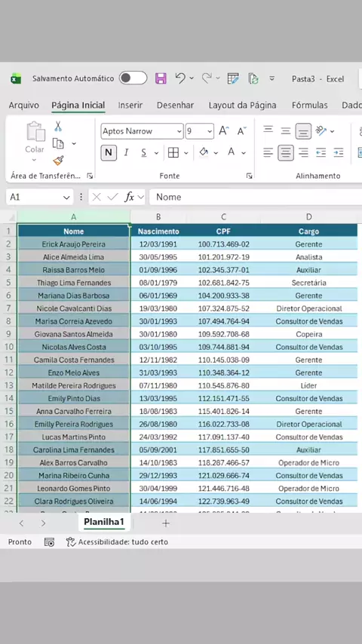
Task: Click the Format Painter brush icon
Action: coord(58,161)
